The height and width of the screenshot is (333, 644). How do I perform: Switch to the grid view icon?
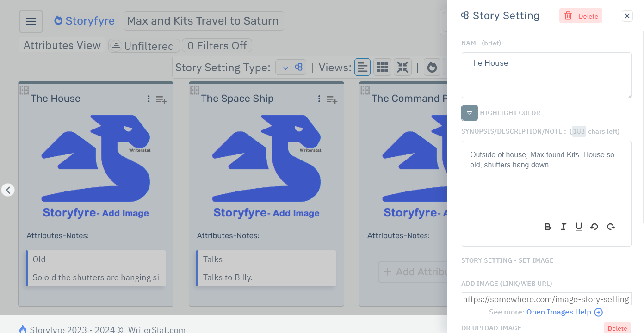(382, 67)
